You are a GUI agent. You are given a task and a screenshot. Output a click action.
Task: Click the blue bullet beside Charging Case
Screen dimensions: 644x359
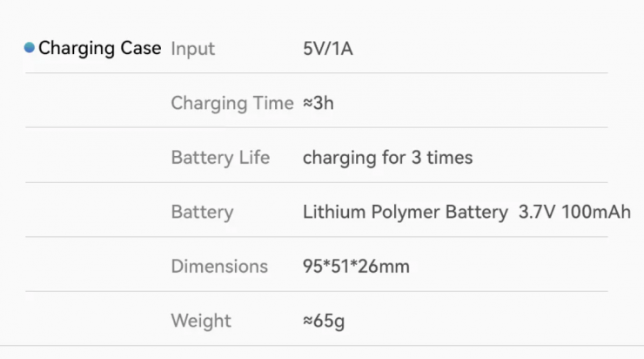pos(30,48)
